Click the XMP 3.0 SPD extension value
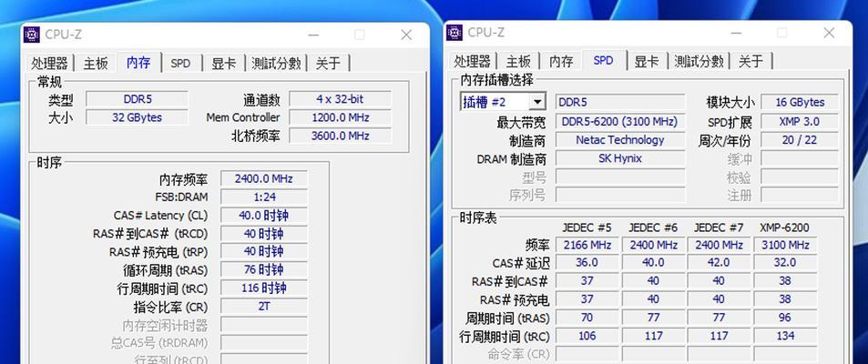 (x=800, y=122)
